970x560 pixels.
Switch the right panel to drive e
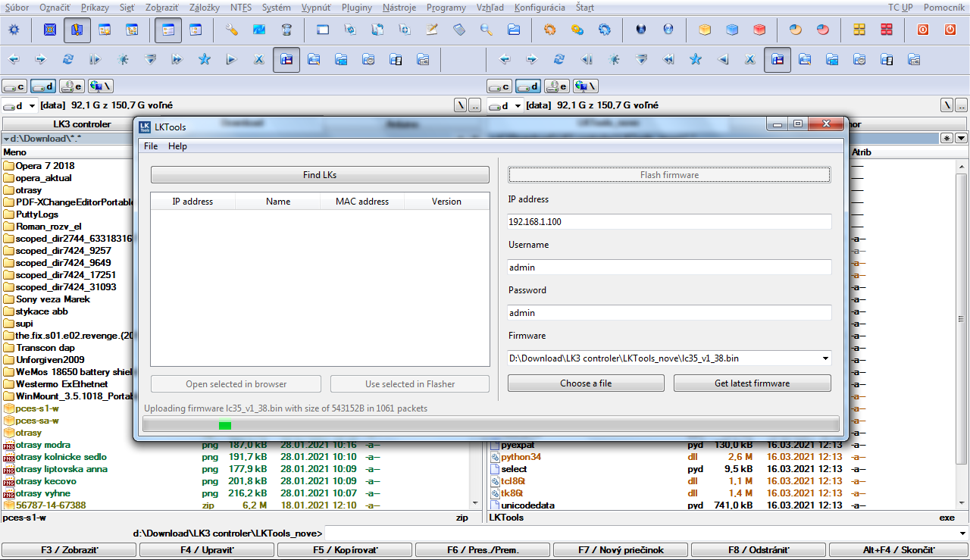tap(557, 86)
